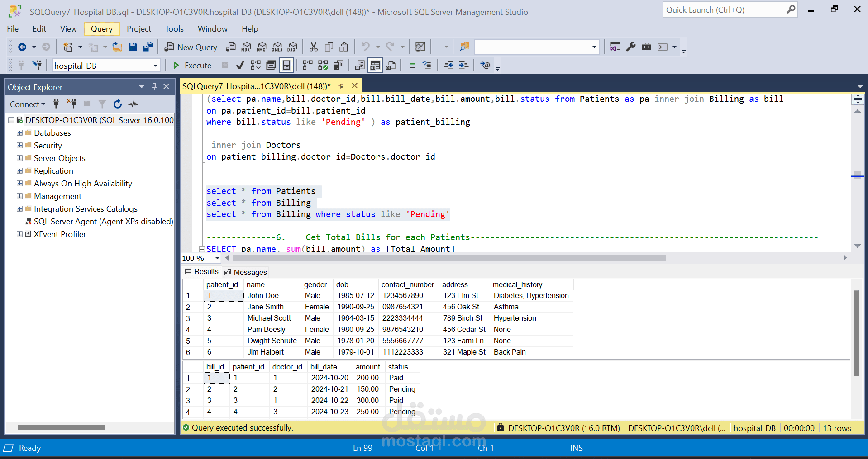The height and width of the screenshot is (459, 868).
Task: Open a new XMLA query
Action: pos(277,47)
